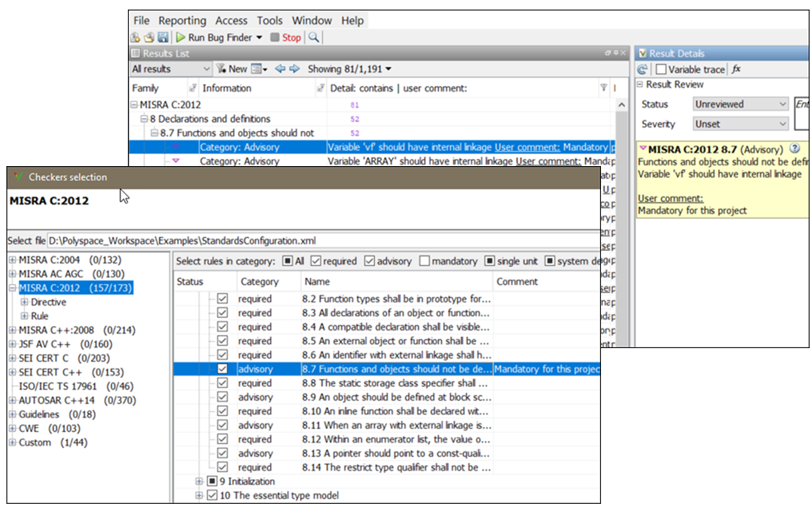Collapse the 8.7 Functions and objects node
Image resolution: width=812 pixels, height=511 pixels.
pyautogui.click(x=154, y=133)
